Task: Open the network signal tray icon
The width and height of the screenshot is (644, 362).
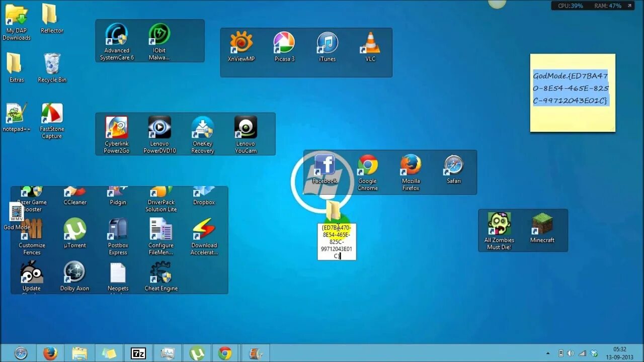Action: 582,353
